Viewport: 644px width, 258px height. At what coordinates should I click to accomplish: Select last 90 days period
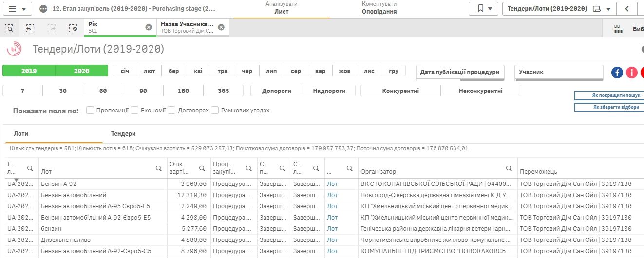pyautogui.click(x=143, y=91)
